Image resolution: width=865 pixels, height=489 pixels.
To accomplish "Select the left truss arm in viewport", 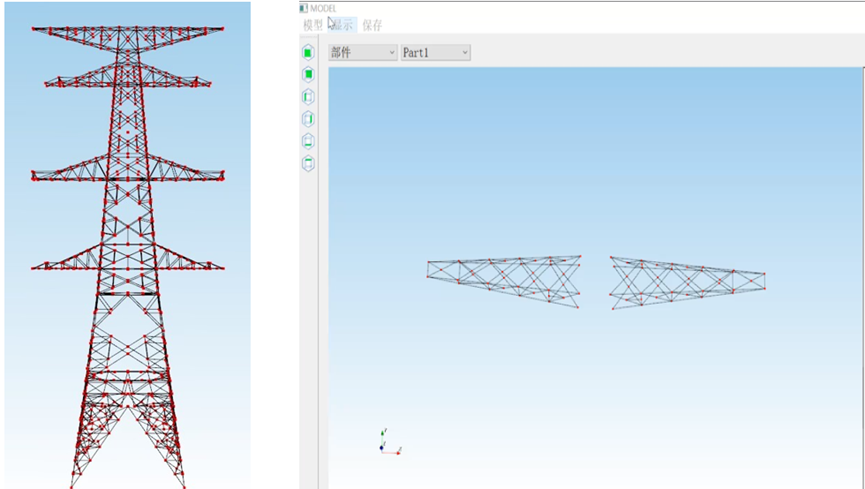I will pyautogui.click(x=504, y=280).
